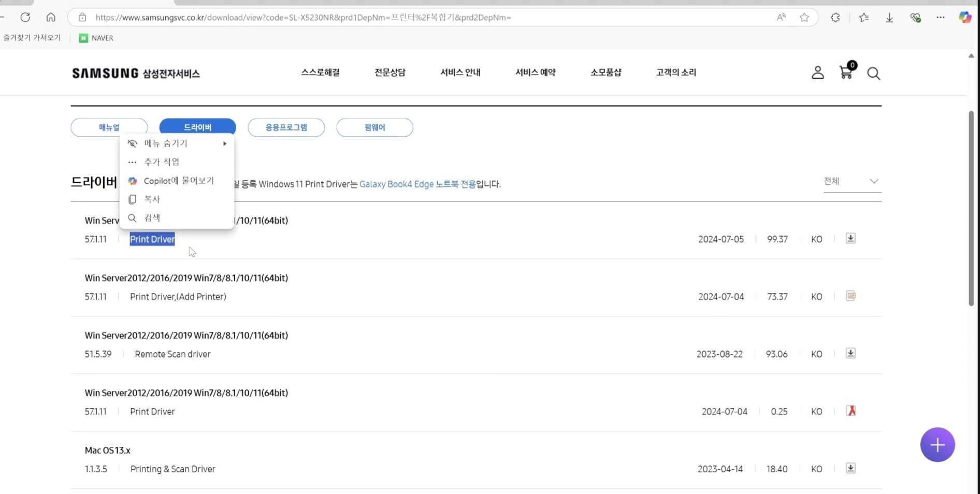Open 서비스 안내 navigation menu

point(460,72)
